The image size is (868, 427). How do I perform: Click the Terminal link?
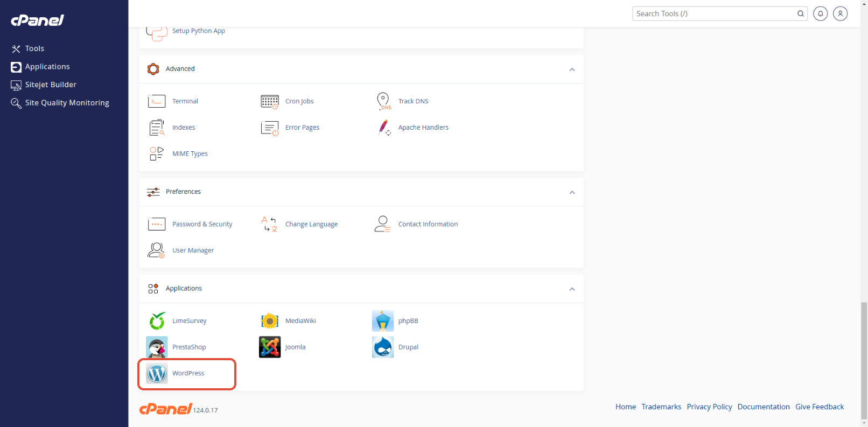pos(185,101)
